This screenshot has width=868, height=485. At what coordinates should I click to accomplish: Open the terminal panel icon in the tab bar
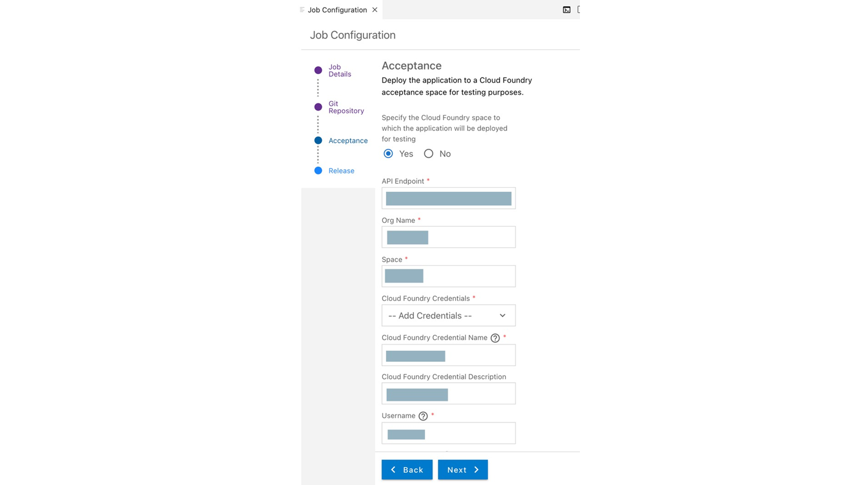(566, 10)
